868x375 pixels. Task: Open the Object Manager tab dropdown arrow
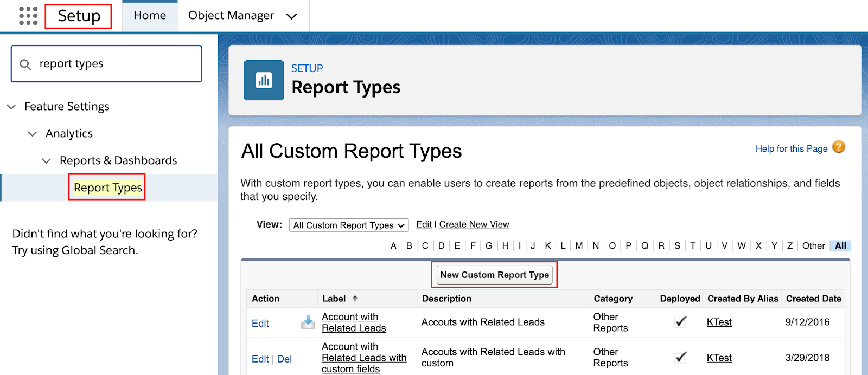292,16
